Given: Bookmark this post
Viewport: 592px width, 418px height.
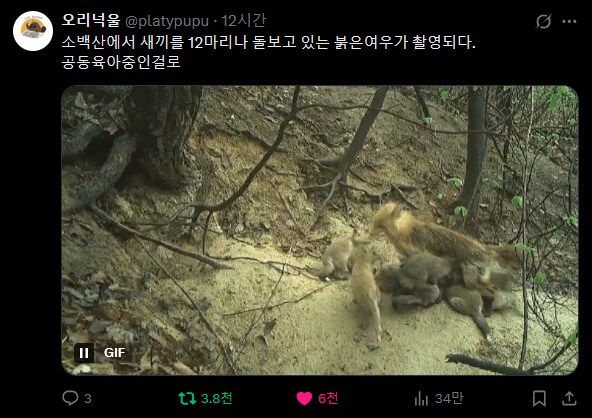Looking at the screenshot, I should click(x=540, y=398).
